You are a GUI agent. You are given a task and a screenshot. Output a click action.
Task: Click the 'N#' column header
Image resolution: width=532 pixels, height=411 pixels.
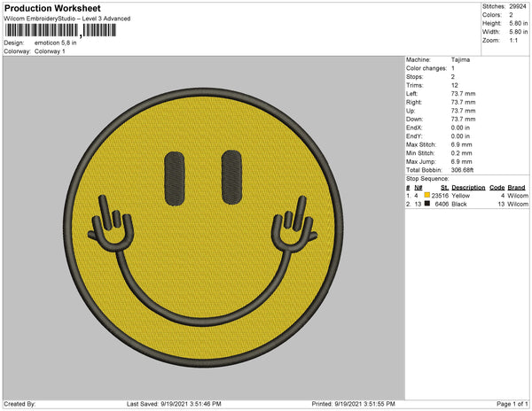point(419,188)
